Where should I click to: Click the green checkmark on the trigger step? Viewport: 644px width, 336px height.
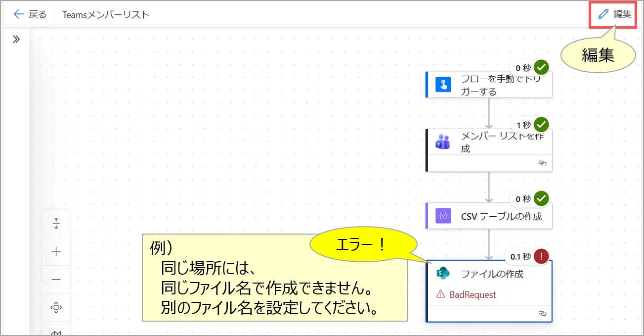[542, 67]
